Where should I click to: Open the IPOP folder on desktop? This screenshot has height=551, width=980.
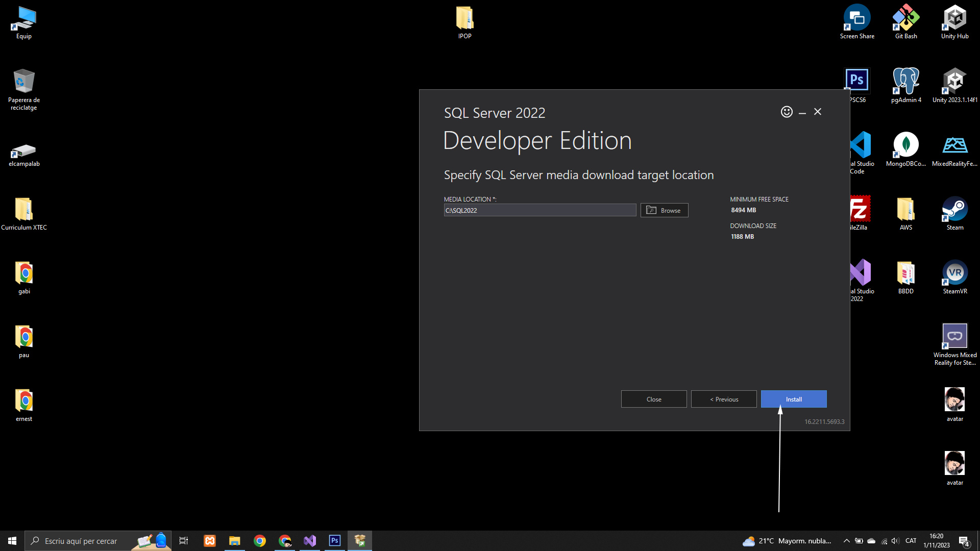[x=464, y=19]
